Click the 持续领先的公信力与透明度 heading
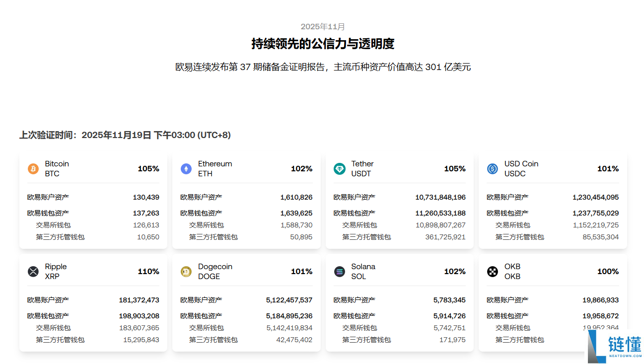This screenshot has height=364, width=644. point(323,44)
